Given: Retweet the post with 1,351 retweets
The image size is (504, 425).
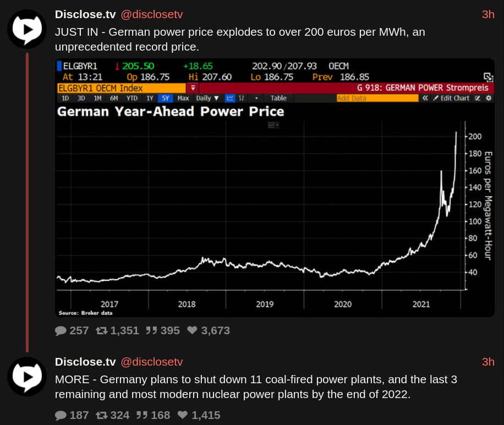Looking at the screenshot, I should [x=102, y=330].
